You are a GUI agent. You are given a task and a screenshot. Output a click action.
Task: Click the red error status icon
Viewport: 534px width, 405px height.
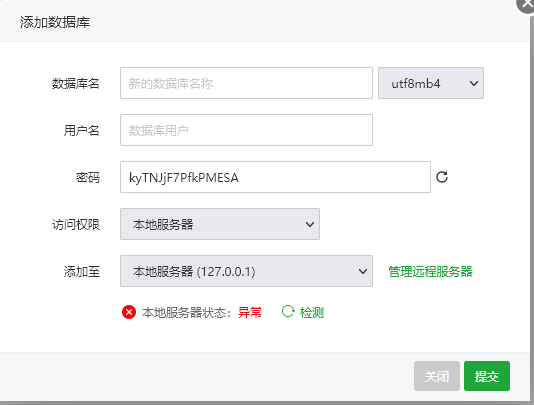(129, 312)
